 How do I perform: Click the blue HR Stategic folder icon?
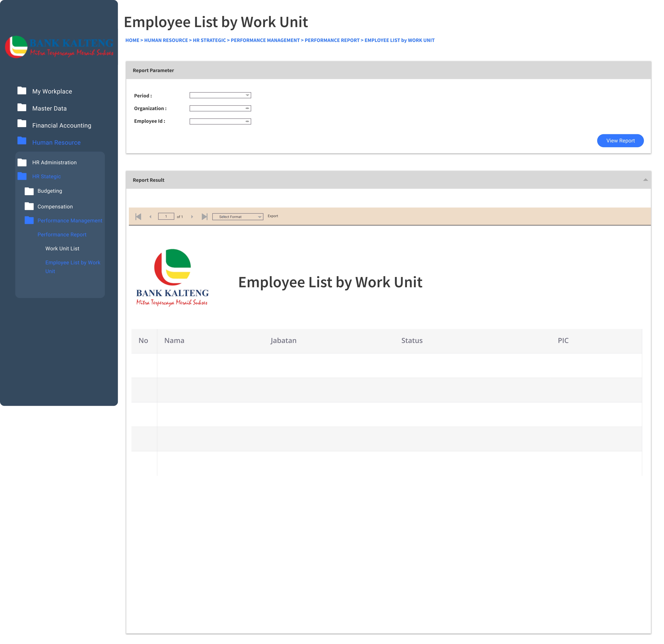click(22, 176)
